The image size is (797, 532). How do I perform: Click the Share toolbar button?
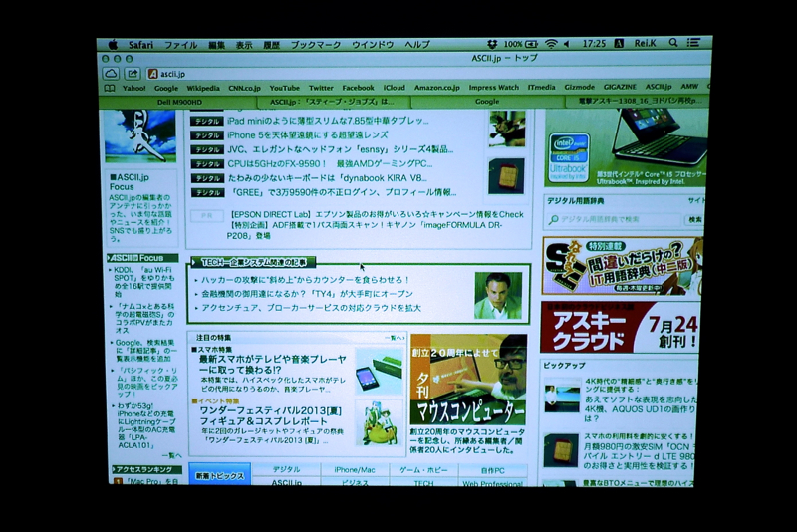133,74
